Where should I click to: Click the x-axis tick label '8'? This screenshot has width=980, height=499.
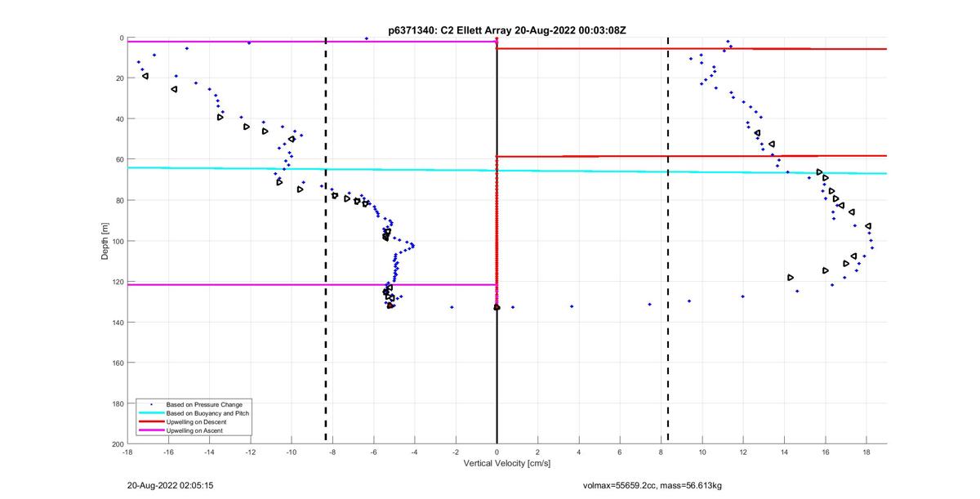click(x=661, y=452)
